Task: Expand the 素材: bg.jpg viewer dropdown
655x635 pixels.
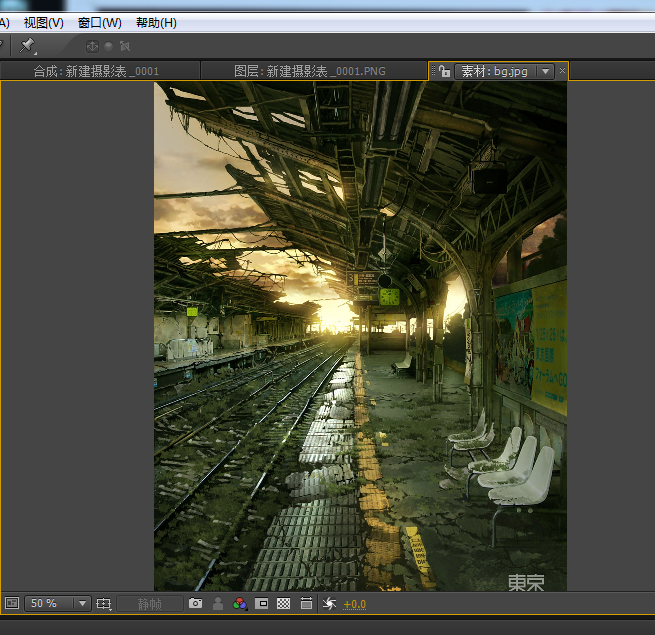Action: [545, 71]
